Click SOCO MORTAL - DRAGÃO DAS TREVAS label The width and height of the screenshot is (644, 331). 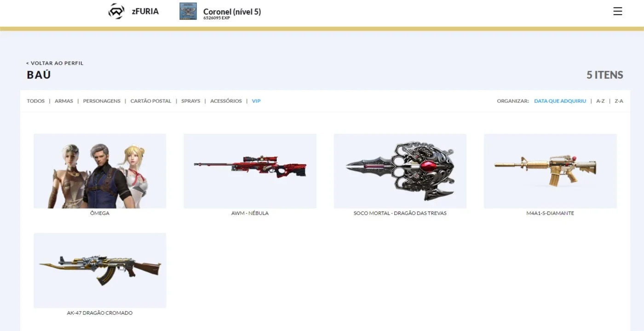pyautogui.click(x=400, y=214)
